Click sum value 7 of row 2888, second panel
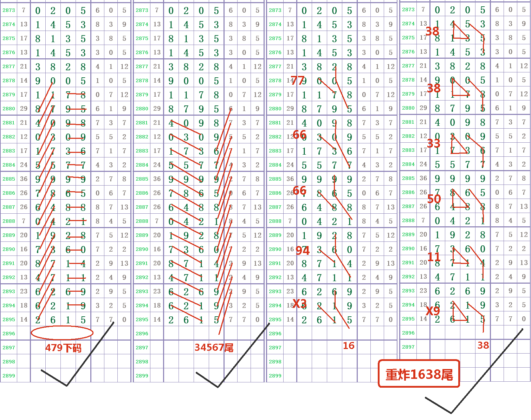 click(x=157, y=221)
